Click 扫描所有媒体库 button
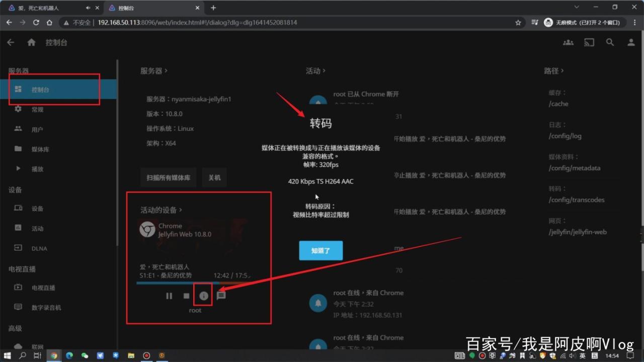This screenshot has width=644, height=362. (169, 177)
